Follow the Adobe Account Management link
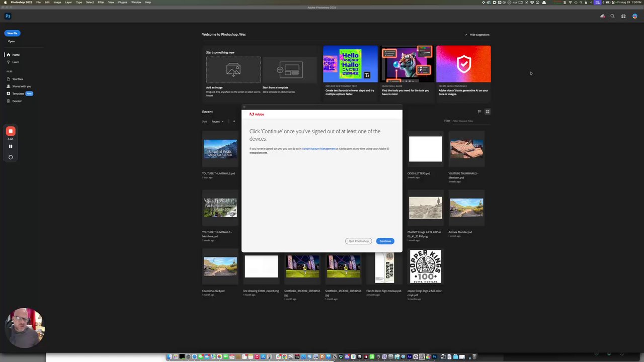 tap(318, 149)
